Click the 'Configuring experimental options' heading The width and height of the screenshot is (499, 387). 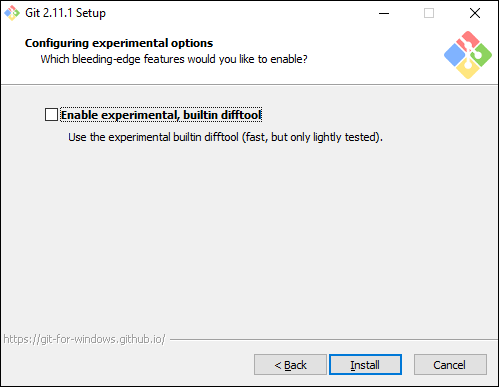(119, 43)
